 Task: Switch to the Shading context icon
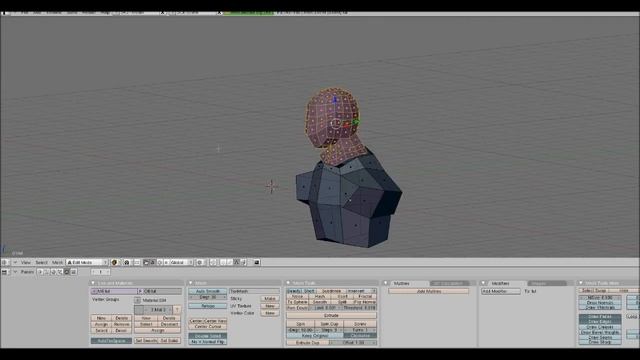click(53, 272)
